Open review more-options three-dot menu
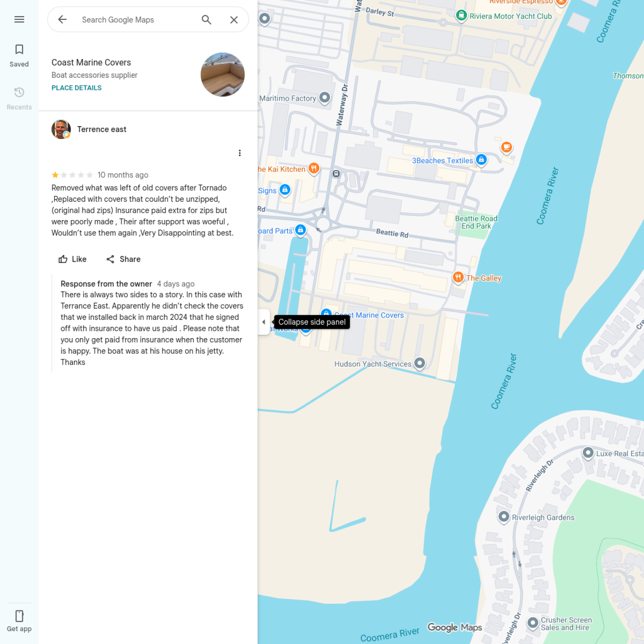The height and width of the screenshot is (644, 644). point(240,153)
